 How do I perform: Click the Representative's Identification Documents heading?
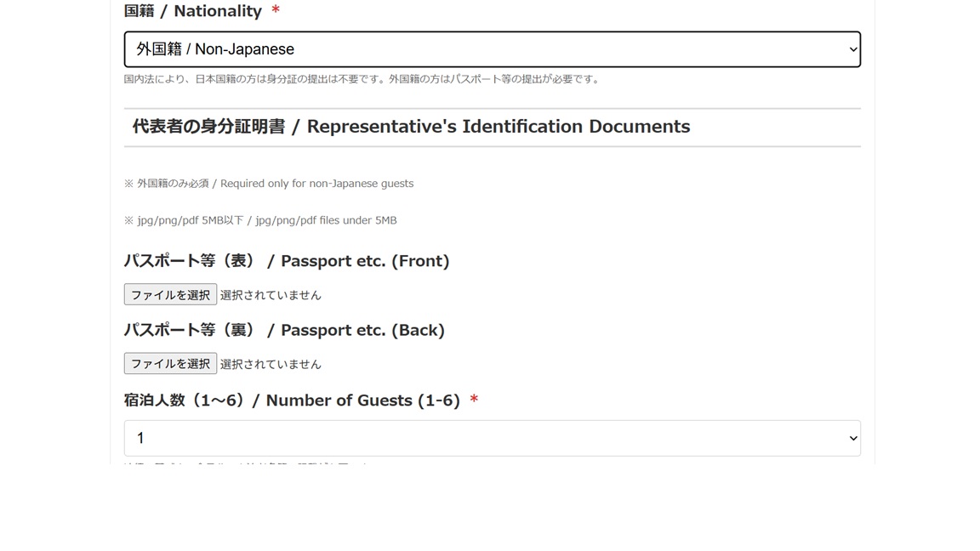tap(411, 127)
